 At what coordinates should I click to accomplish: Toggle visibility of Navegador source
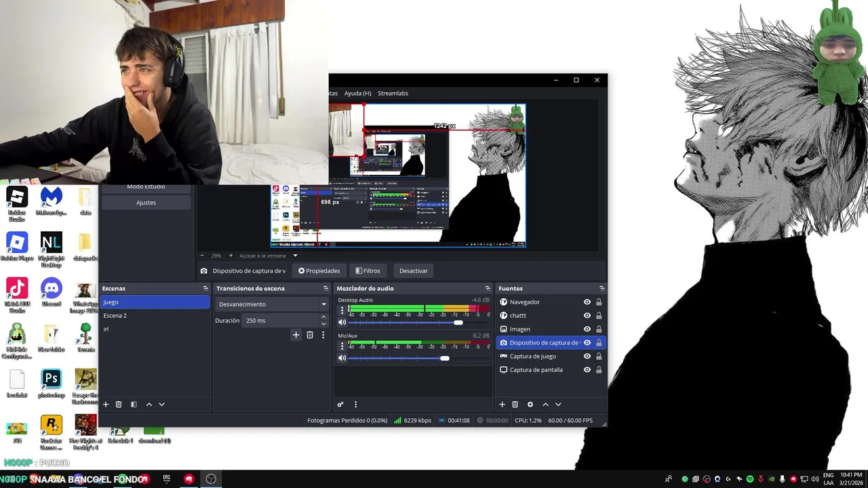587,302
